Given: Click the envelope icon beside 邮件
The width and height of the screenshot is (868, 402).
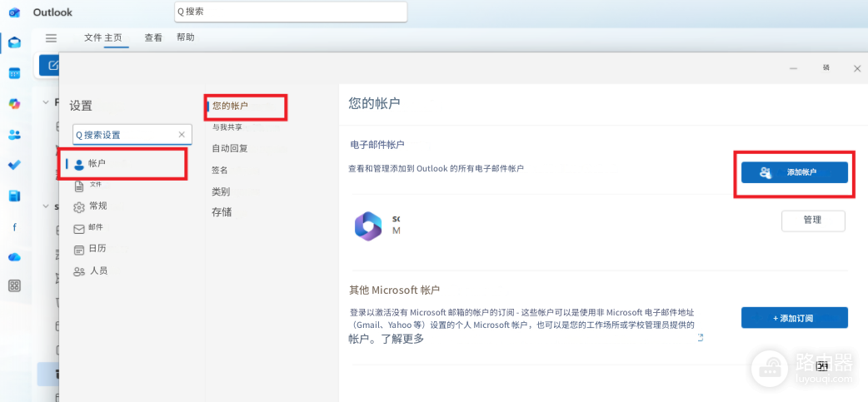Looking at the screenshot, I should [x=79, y=228].
